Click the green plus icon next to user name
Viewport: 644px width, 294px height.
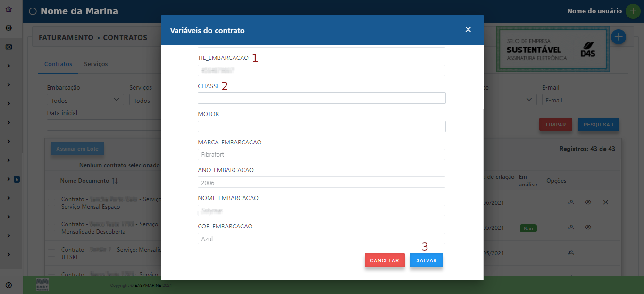(x=633, y=10)
